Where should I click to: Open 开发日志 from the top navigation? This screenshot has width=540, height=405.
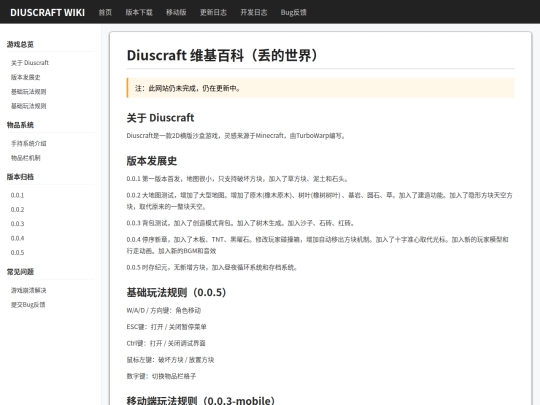pos(254,12)
